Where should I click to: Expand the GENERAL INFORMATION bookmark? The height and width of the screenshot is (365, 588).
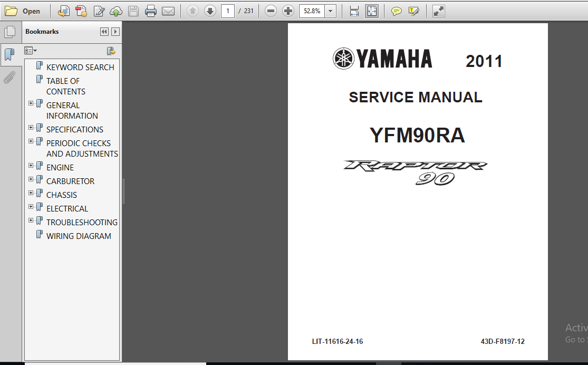tap(31, 103)
